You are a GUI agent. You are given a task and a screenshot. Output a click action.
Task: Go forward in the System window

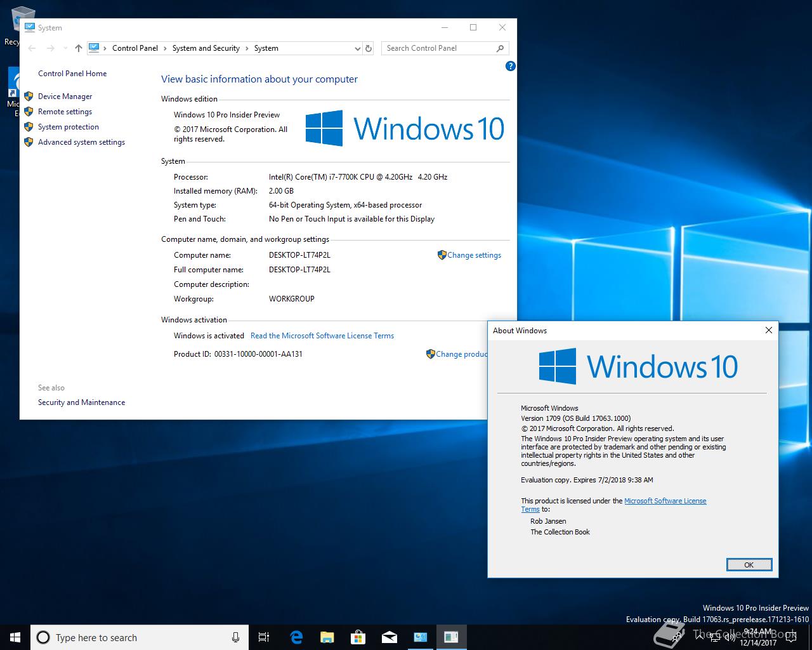tap(51, 48)
